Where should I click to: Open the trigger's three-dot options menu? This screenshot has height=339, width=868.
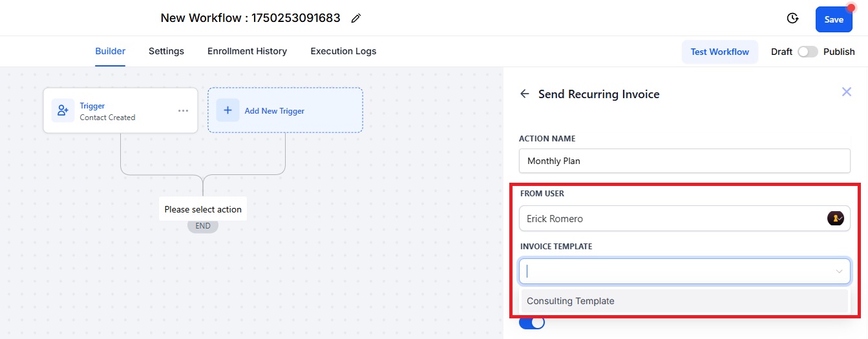[x=184, y=111]
